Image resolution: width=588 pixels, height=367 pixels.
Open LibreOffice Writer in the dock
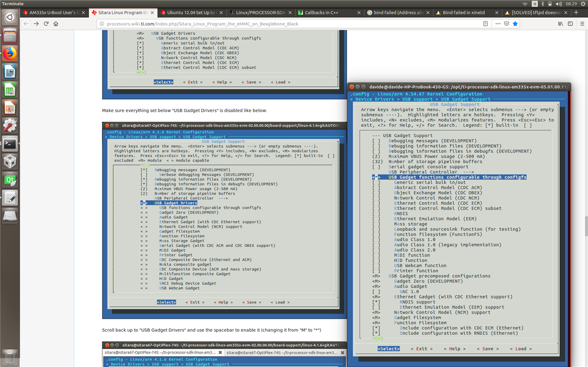pyautogui.click(x=10, y=72)
